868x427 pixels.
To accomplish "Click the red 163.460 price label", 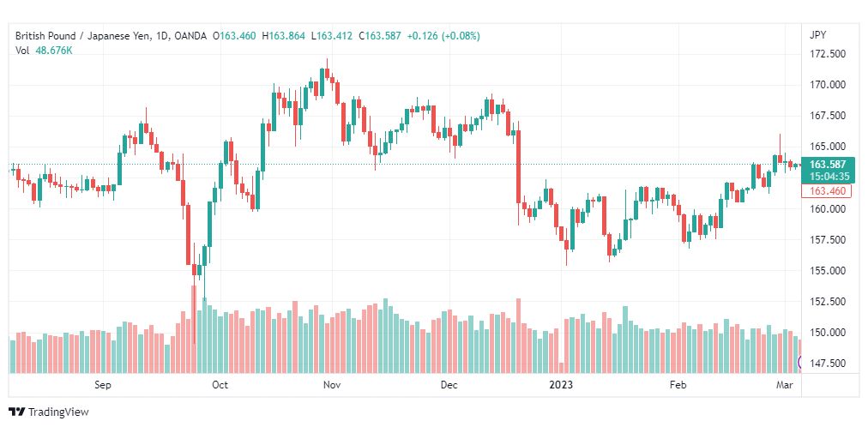I will point(826,191).
